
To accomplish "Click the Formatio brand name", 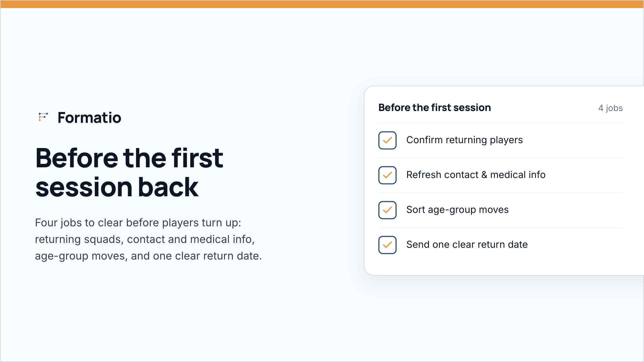I will click(x=89, y=118).
